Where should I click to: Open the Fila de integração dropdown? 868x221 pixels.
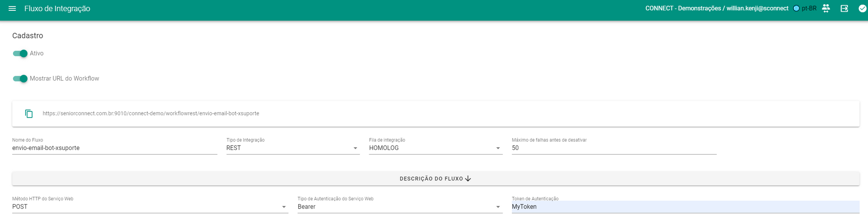[435, 148]
